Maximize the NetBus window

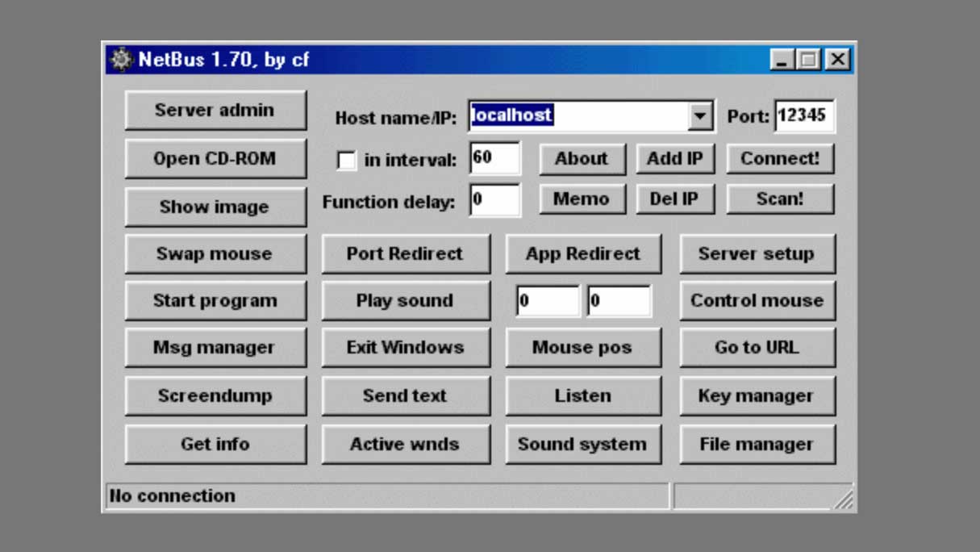(x=807, y=60)
